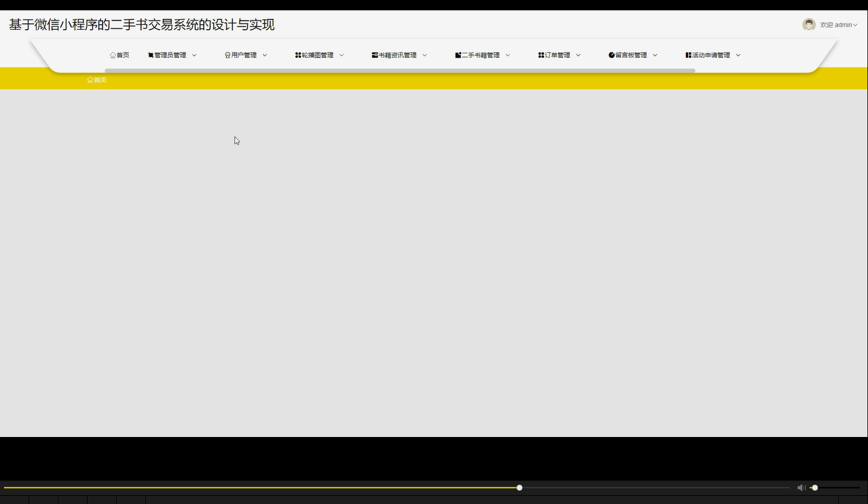Open the 管理员管理 menu label
The image size is (868, 504).
pos(171,56)
